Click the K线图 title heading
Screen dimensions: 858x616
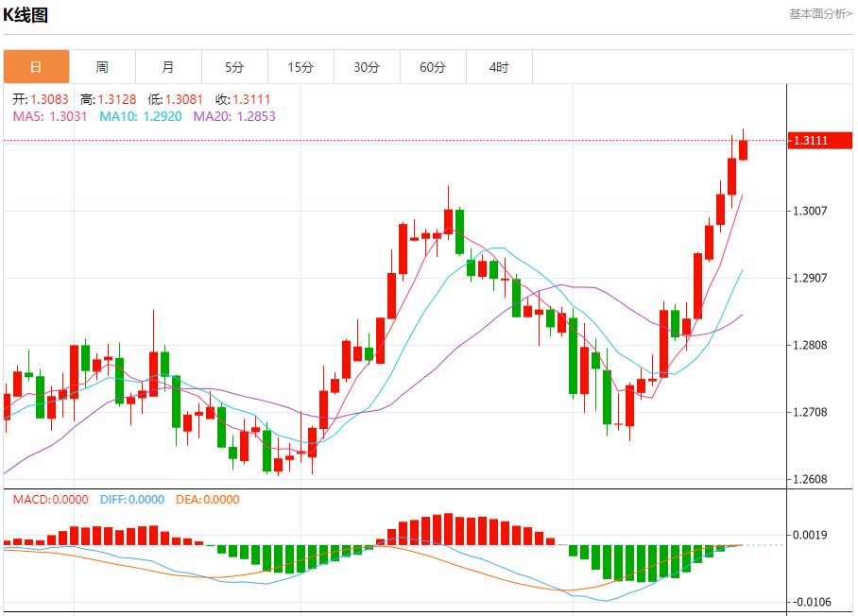coord(26,15)
